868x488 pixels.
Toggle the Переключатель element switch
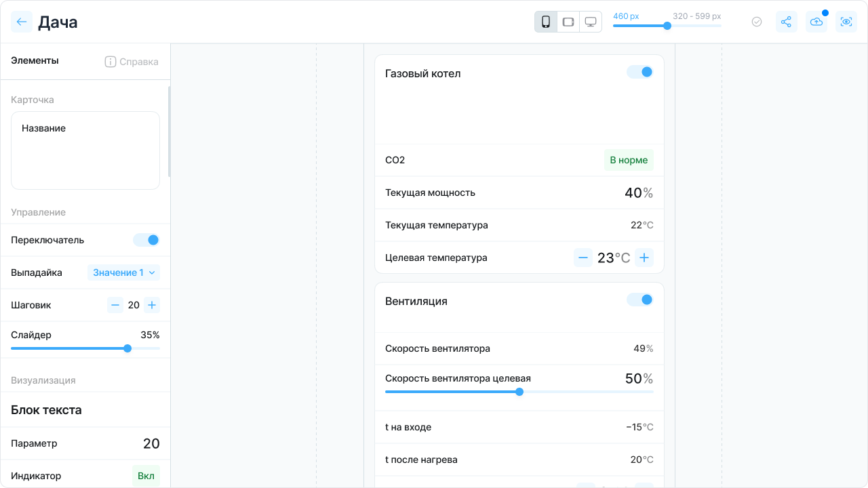pos(146,240)
